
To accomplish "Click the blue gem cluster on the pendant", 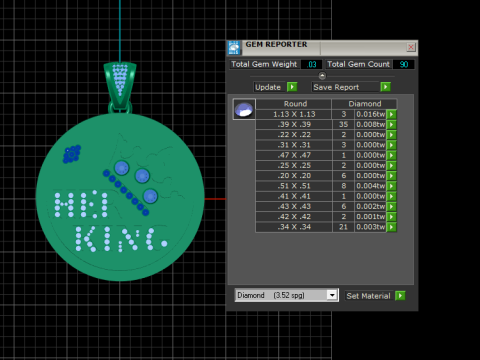I will [72, 154].
